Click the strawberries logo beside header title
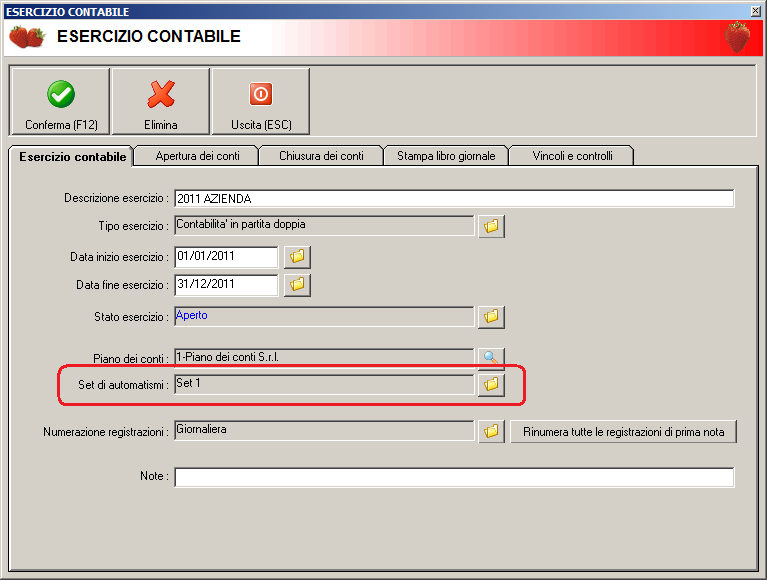This screenshot has height=580, width=767. [x=27, y=37]
